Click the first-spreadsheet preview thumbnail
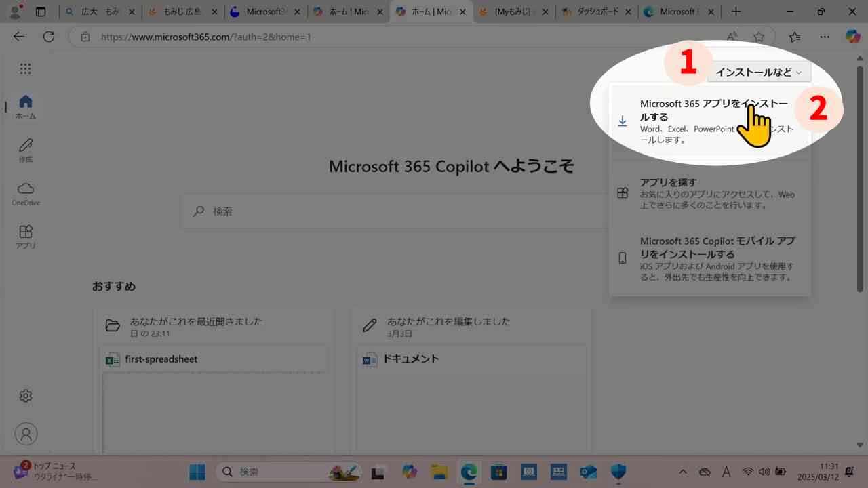 [x=215, y=412]
